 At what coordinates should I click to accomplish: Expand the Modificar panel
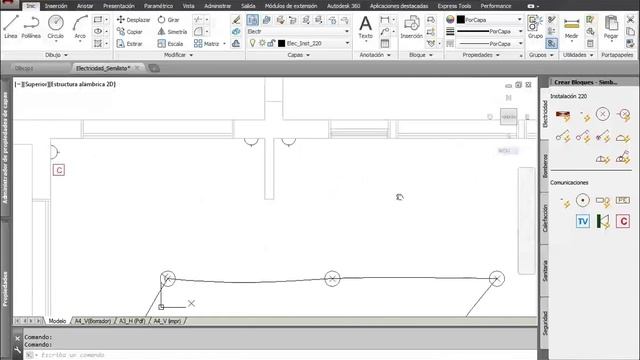178,55
